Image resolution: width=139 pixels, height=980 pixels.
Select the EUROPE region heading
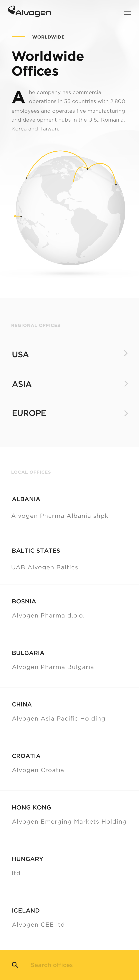tap(29, 413)
